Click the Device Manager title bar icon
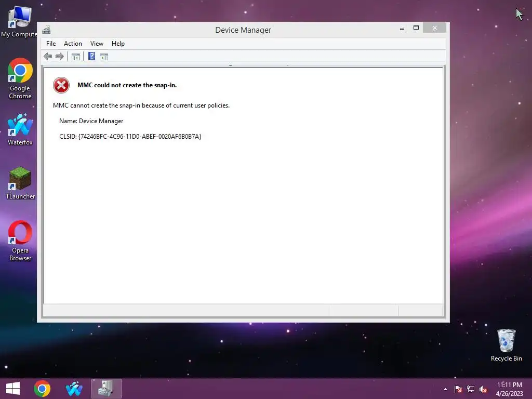This screenshot has width=532, height=399. (46, 30)
